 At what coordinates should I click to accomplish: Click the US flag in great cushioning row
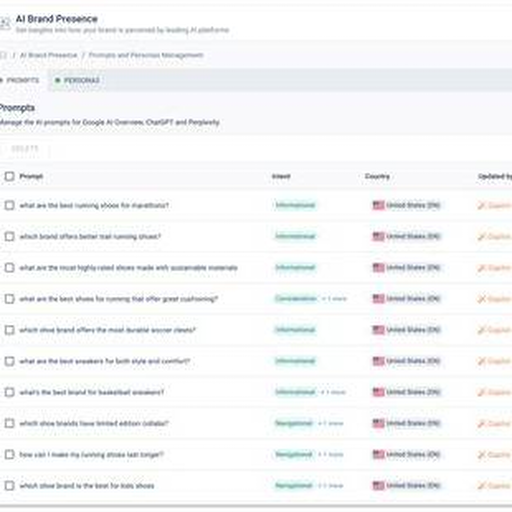tap(378, 298)
